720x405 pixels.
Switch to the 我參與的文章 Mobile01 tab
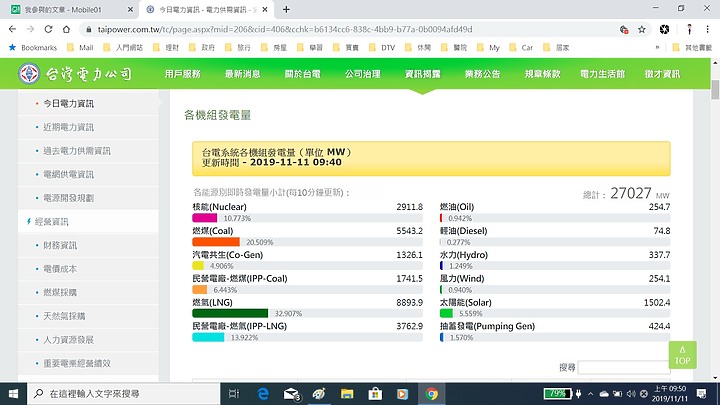[71, 9]
